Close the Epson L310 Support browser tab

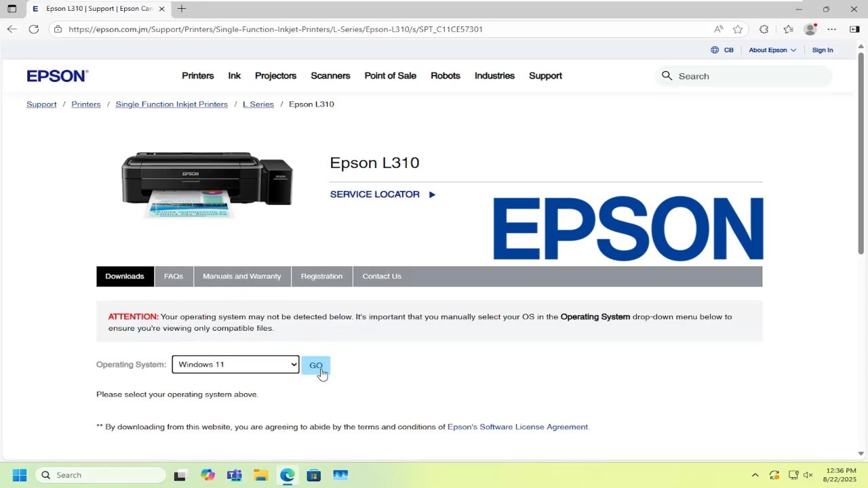coord(162,9)
